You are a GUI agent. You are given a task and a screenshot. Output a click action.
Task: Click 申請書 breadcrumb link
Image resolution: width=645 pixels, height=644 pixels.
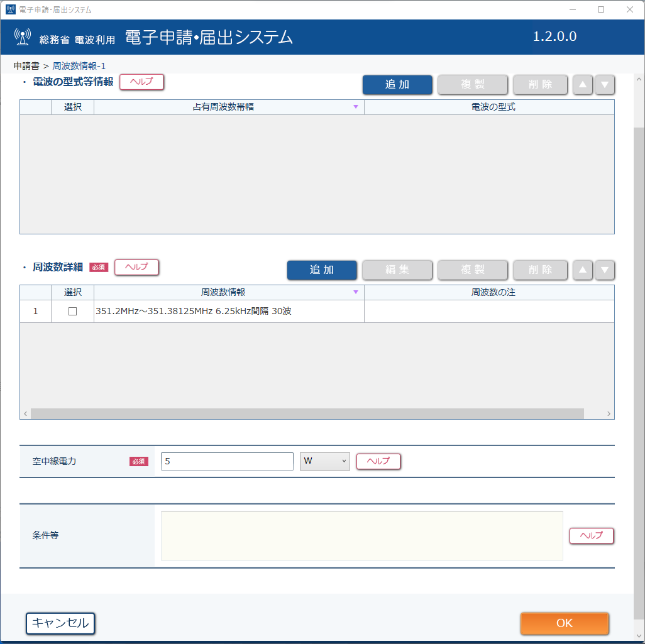(x=26, y=66)
